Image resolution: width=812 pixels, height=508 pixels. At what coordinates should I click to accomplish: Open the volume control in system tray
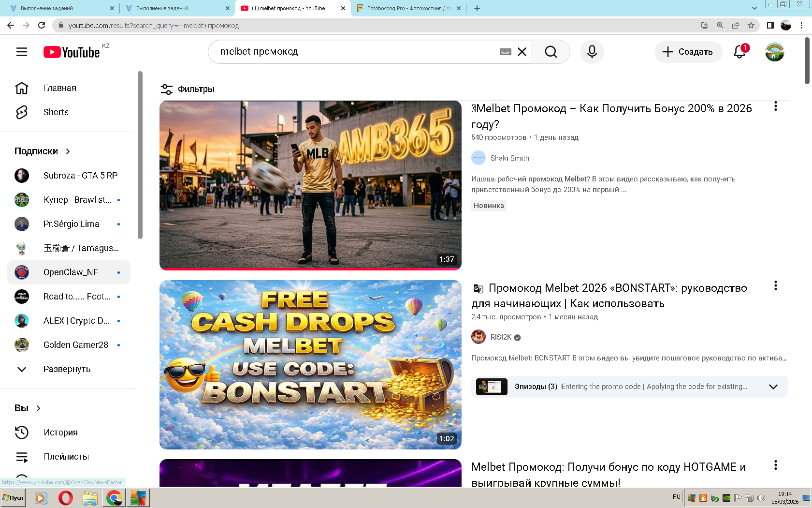(761, 497)
